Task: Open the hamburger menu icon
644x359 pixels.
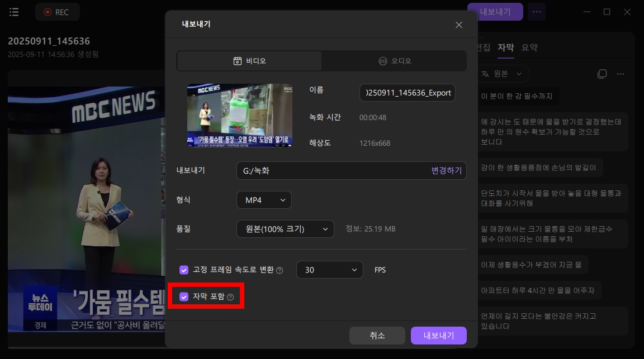Action: point(14,12)
